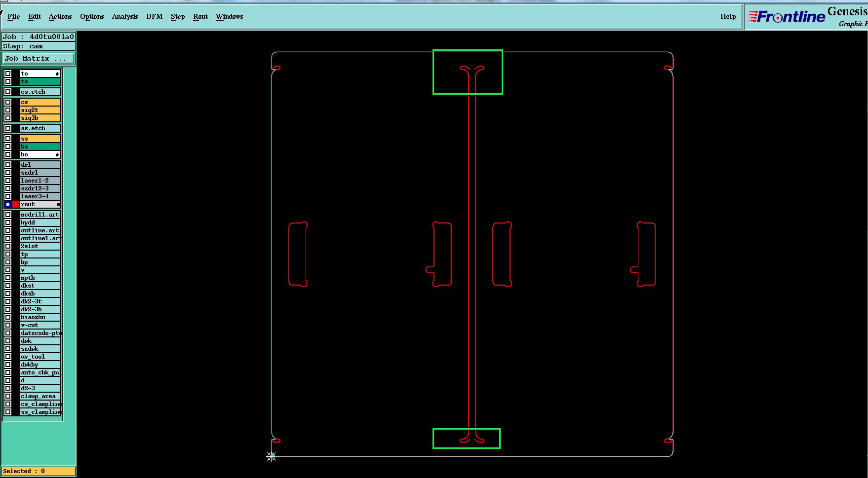The width and height of the screenshot is (868, 478).
Task: Select the tp layer name
Action: tap(40, 254)
